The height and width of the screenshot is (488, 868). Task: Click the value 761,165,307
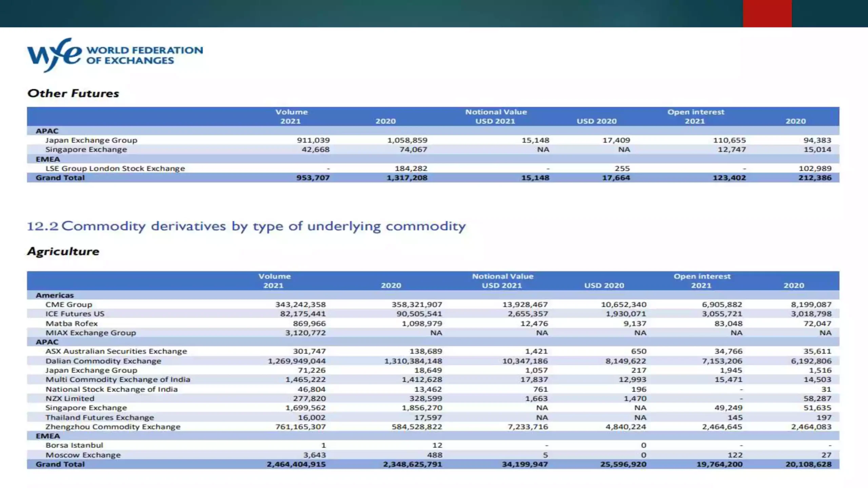pyautogui.click(x=300, y=427)
